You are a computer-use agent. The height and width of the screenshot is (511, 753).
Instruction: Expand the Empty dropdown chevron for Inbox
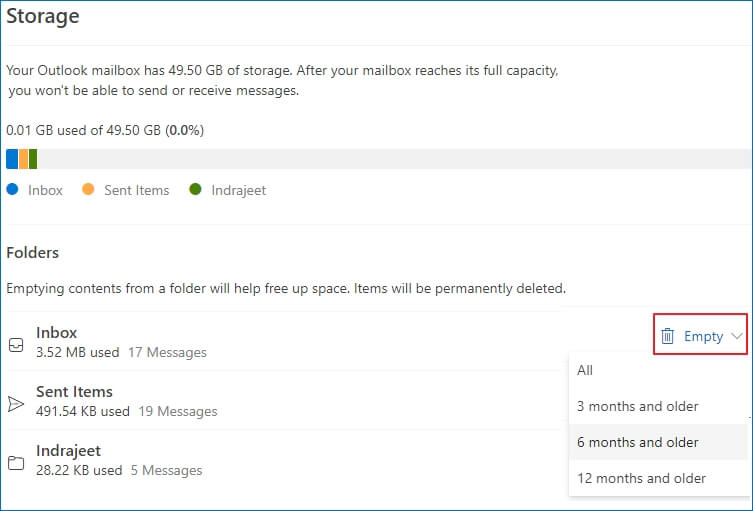[737, 336]
